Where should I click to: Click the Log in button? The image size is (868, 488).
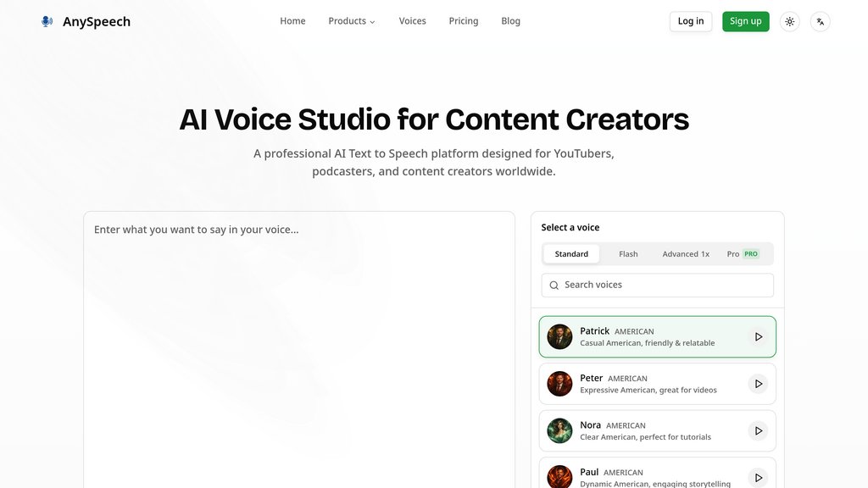[x=691, y=21]
